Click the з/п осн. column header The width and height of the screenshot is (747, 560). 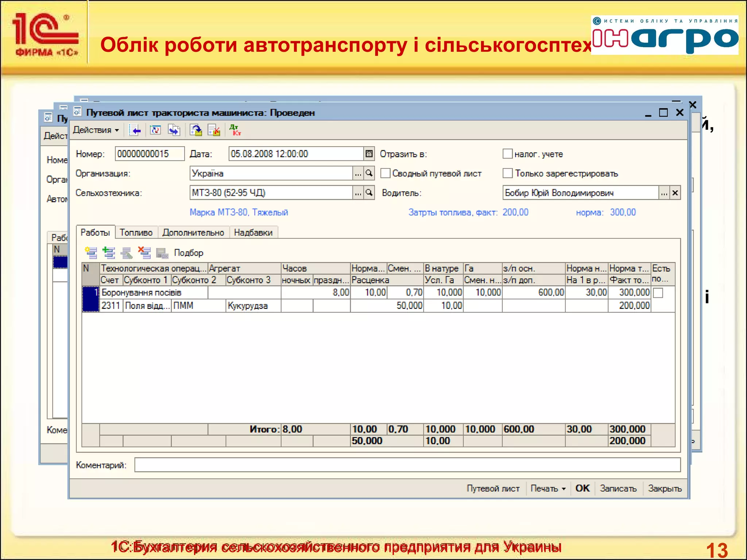pos(534,268)
